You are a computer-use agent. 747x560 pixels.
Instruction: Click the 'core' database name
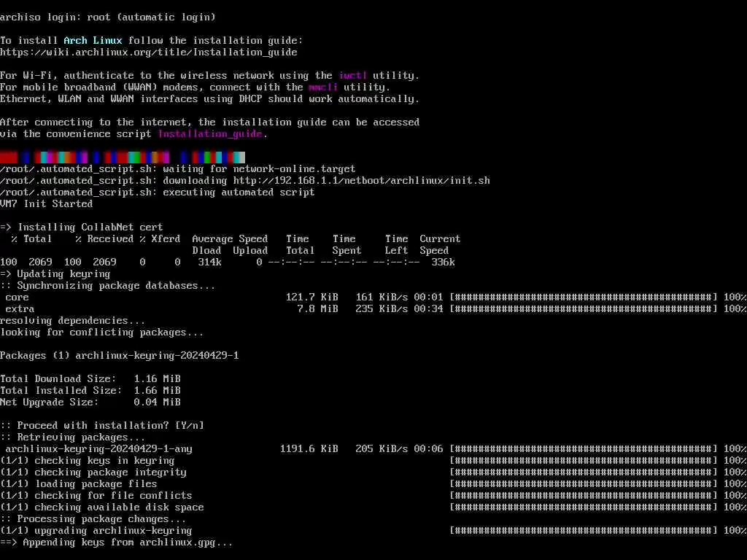tap(18, 297)
